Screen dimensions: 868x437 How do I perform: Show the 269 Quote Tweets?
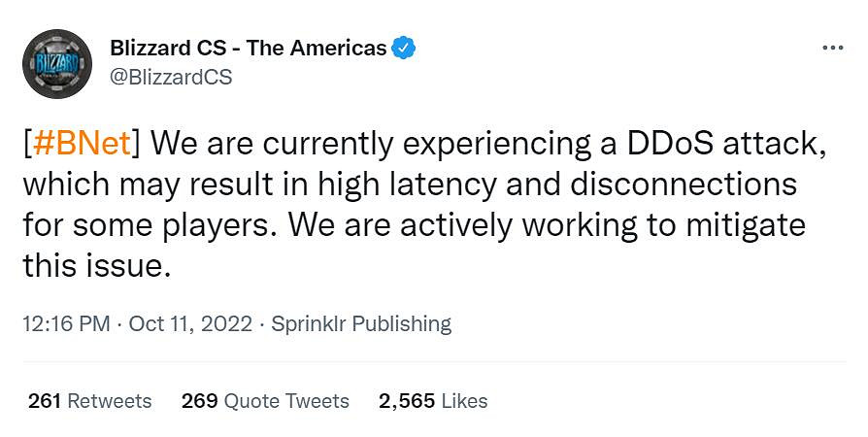click(x=264, y=400)
